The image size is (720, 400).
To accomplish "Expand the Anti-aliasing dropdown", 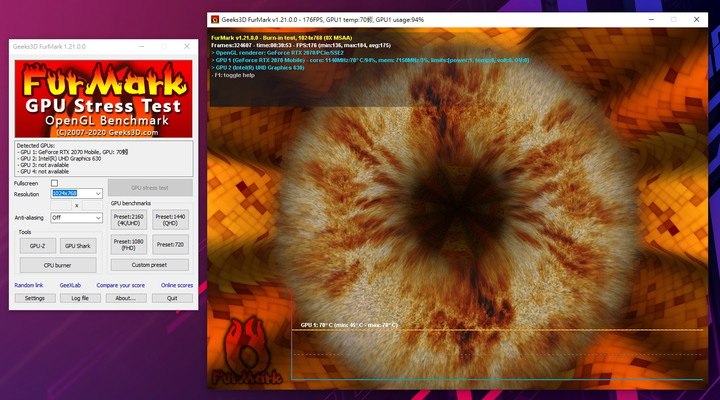I will pyautogui.click(x=76, y=218).
